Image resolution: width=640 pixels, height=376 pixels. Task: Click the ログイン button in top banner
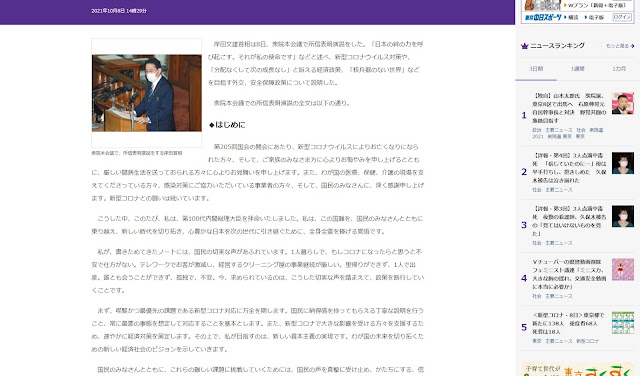[x=622, y=17]
